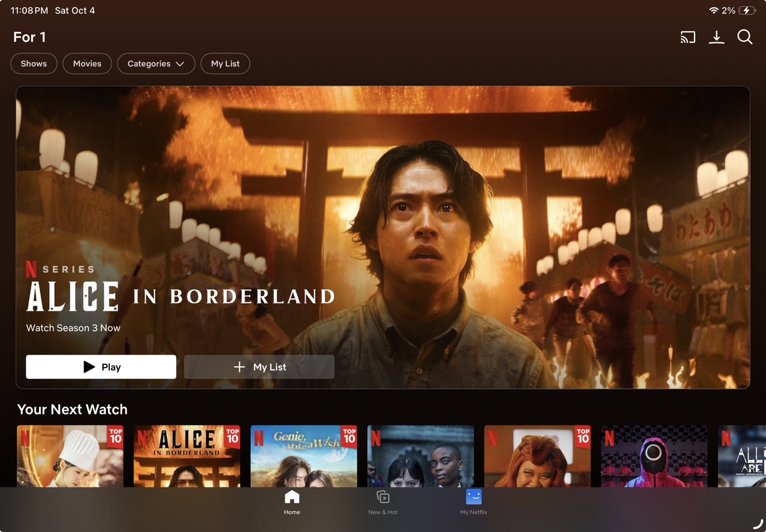The width and height of the screenshot is (766, 532).
Task: Go to Home tab in bottom bar
Action: 292,503
